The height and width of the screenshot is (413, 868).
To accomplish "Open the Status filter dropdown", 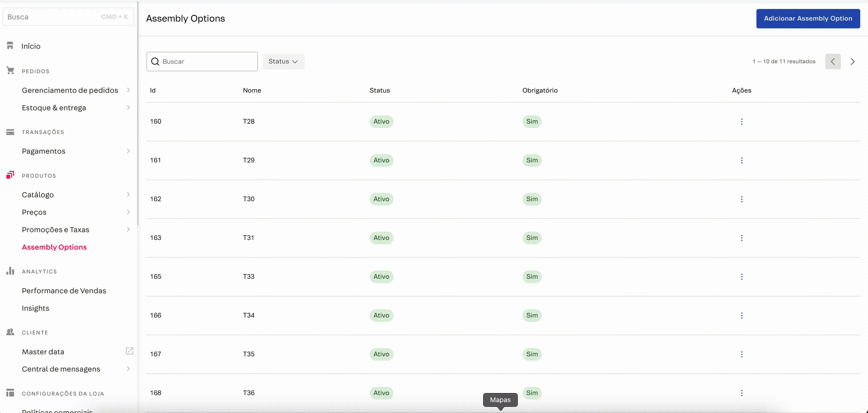I will (283, 61).
